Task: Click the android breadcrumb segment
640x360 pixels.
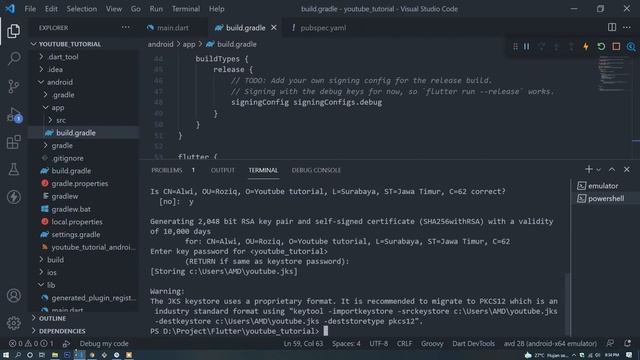Action: (x=160, y=44)
